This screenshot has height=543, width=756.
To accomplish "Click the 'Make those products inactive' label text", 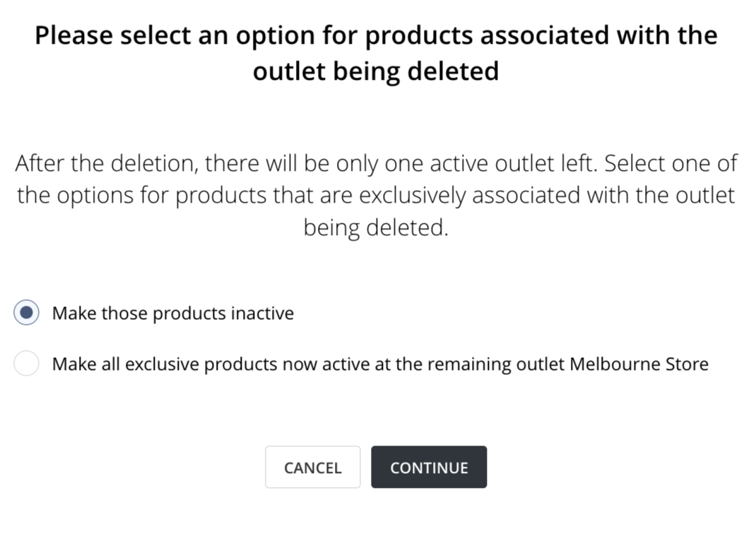I will (172, 313).
